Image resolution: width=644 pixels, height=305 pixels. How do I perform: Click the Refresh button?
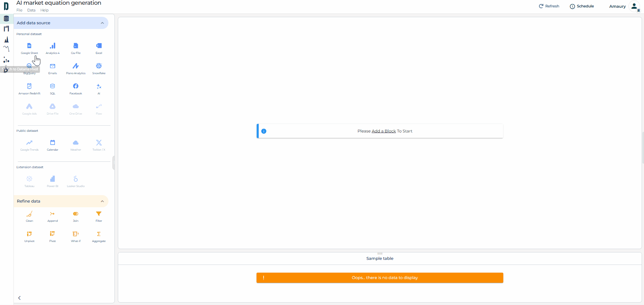point(549,6)
